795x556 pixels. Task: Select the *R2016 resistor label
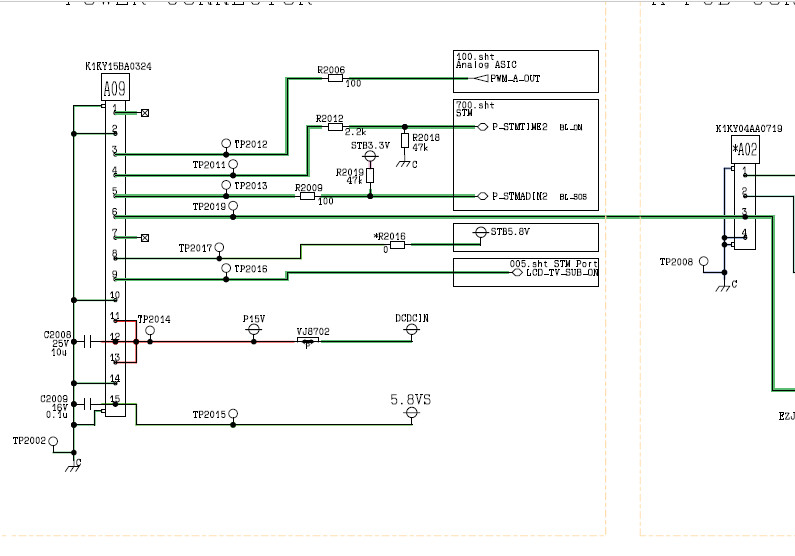click(x=389, y=236)
